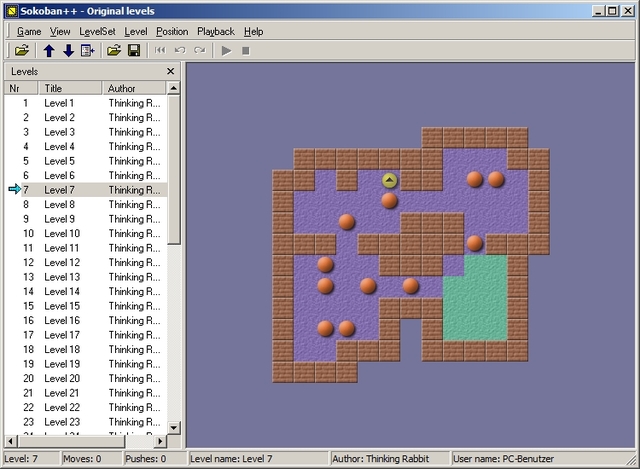Select Level 5 in the list
Image resolution: width=640 pixels, height=469 pixels.
86,161
